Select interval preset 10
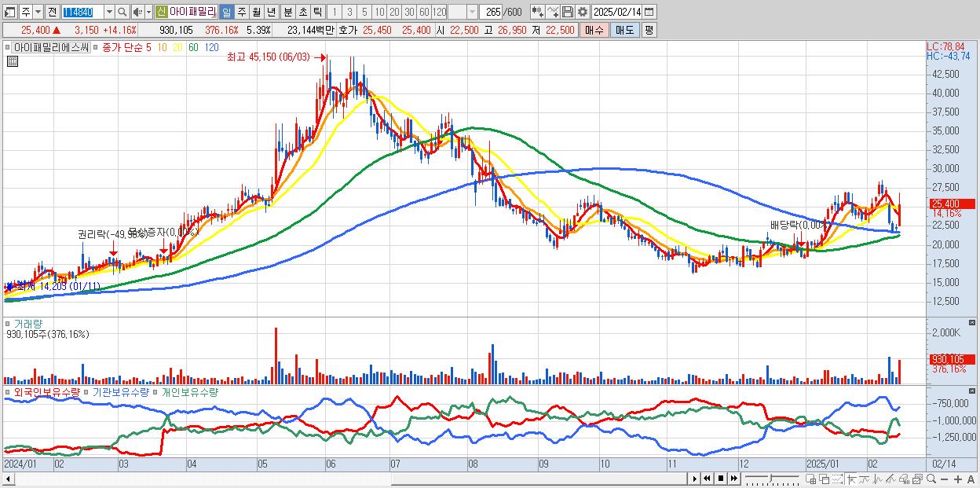The width and height of the screenshot is (980, 488). point(379,12)
